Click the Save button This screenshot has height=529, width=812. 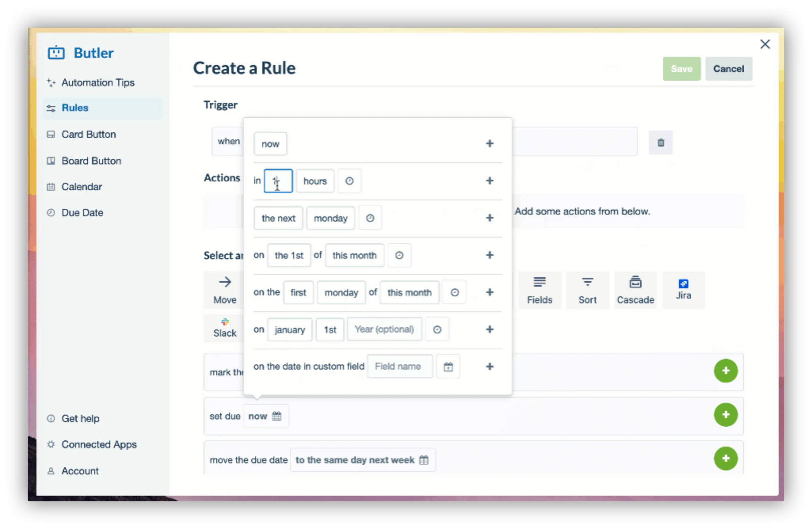tap(682, 69)
